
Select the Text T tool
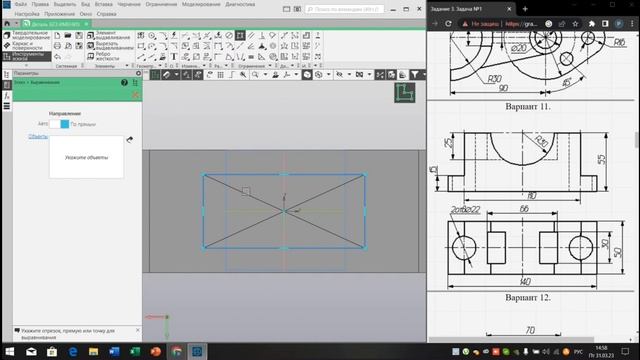174,56
